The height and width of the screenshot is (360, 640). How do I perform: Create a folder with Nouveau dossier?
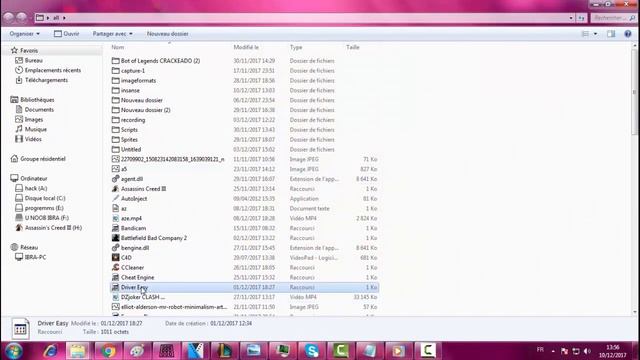[167, 34]
